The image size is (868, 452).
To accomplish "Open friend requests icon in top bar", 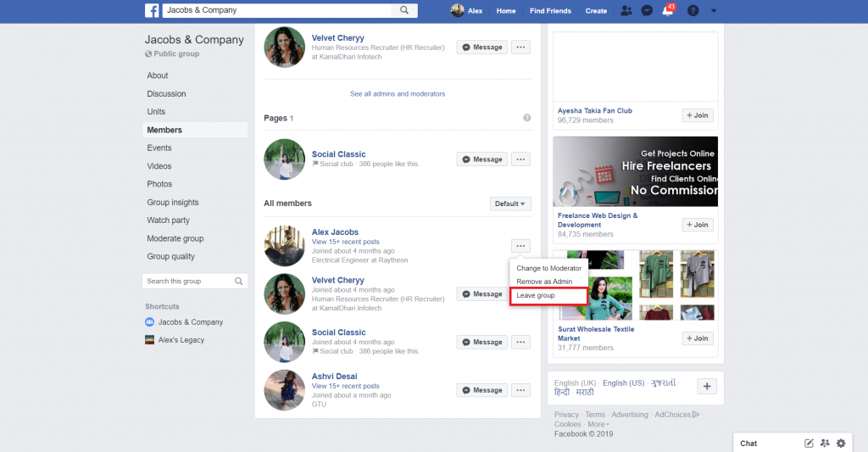I will pos(626,10).
